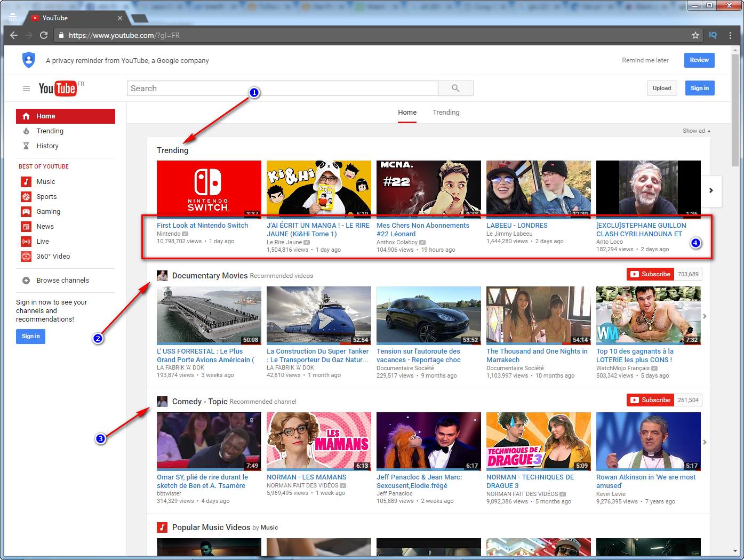Image resolution: width=744 pixels, height=560 pixels.
Task: Open the Live channel icon in sidebar
Action: [x=26, y=242]
